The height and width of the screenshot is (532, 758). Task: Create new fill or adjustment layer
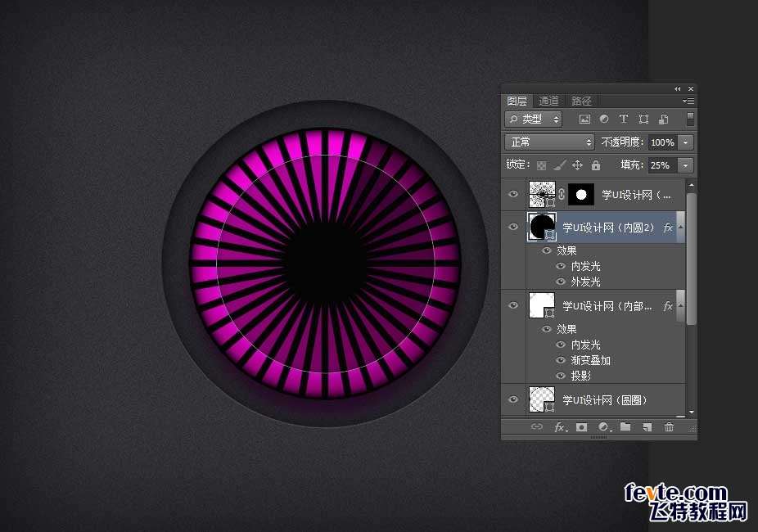click(x=604, y=427)
